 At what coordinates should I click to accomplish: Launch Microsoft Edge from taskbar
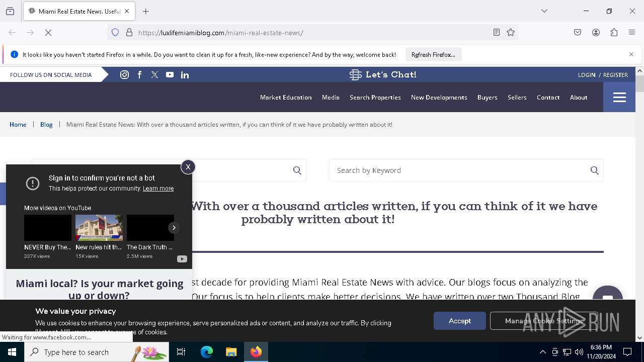[207, 352]
